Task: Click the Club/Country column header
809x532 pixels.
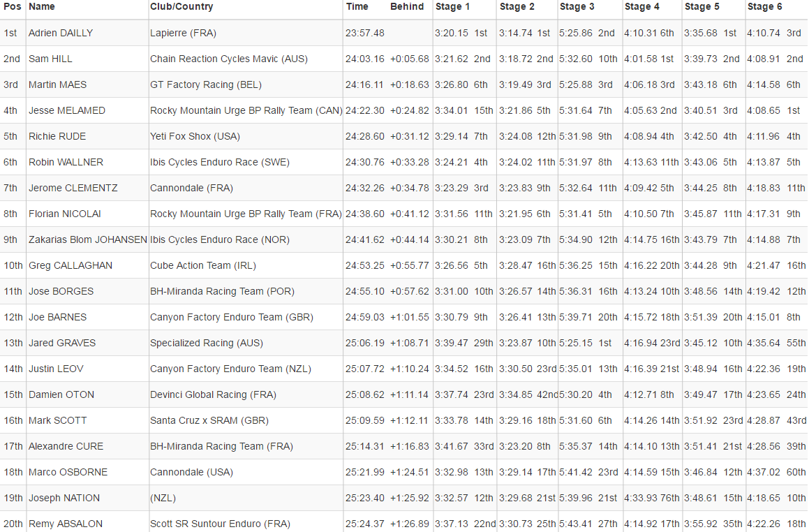Action: 181,7
